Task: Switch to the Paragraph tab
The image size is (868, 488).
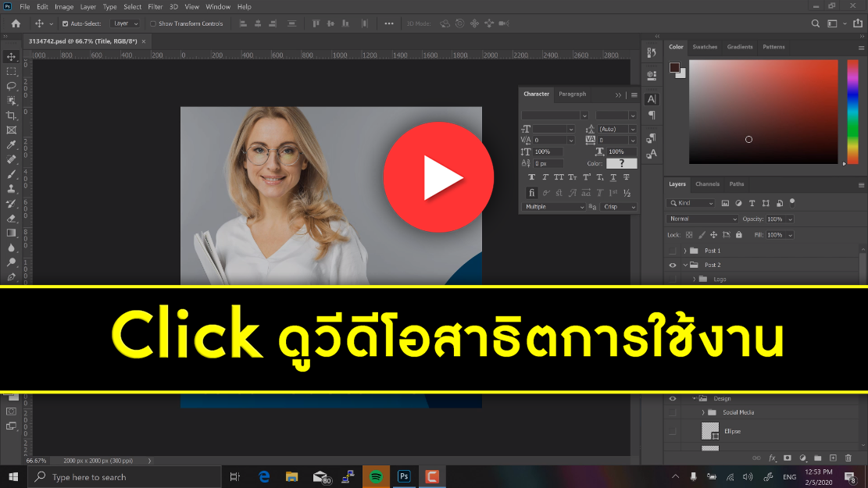Action: [x=572, y=94]
